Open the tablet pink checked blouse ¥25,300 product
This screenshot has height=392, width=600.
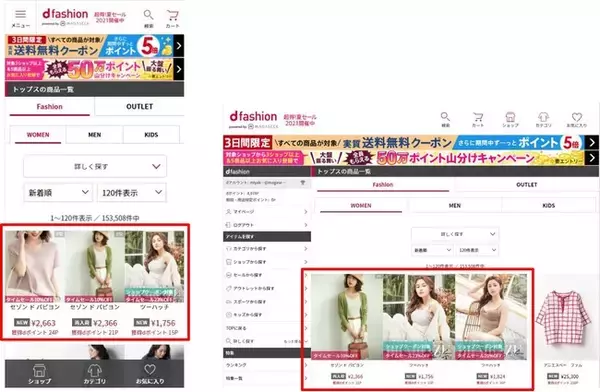(x=563, y=329)
